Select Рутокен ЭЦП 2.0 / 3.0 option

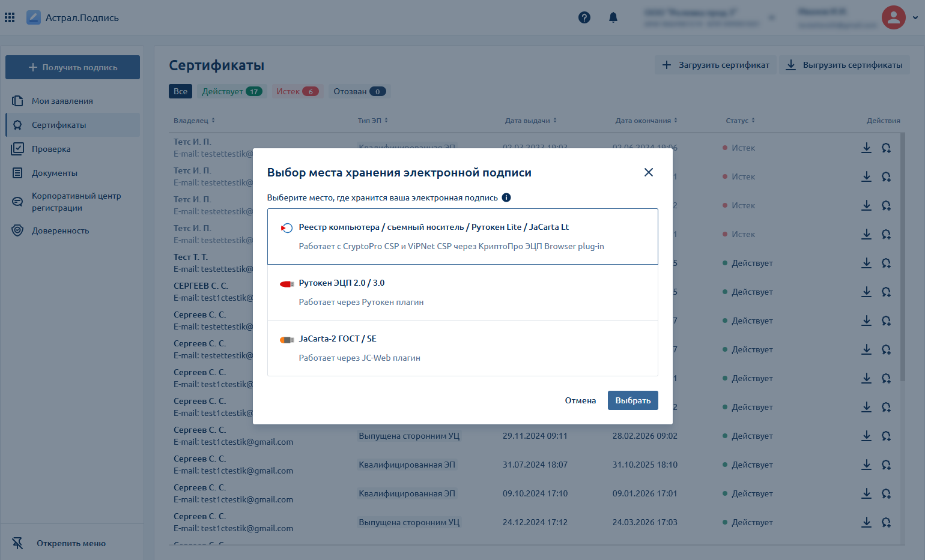(462, 292)
